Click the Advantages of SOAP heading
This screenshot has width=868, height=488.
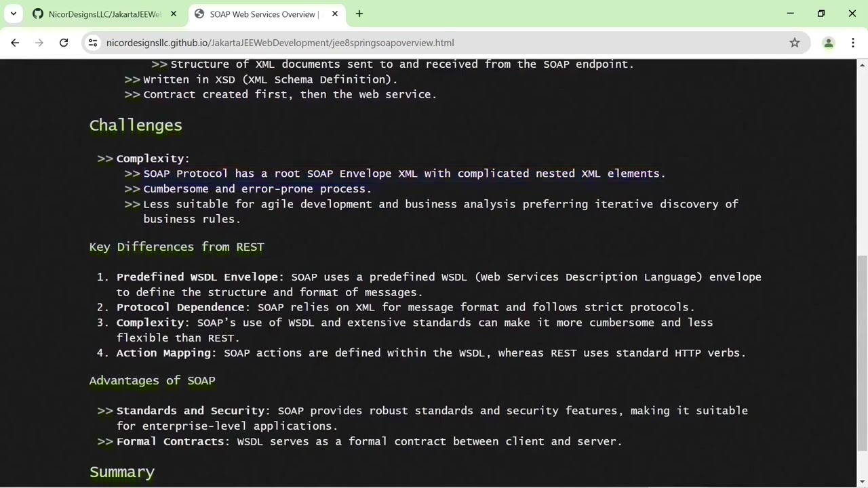pyautogui.click(x=152, y=380)
